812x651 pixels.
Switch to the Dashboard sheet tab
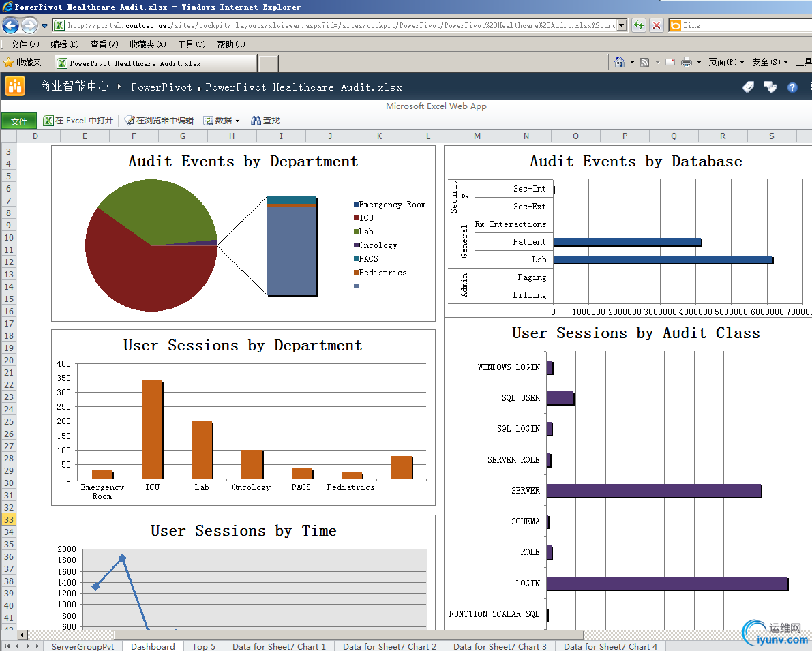pyautogui.click(x=153, y=646)
